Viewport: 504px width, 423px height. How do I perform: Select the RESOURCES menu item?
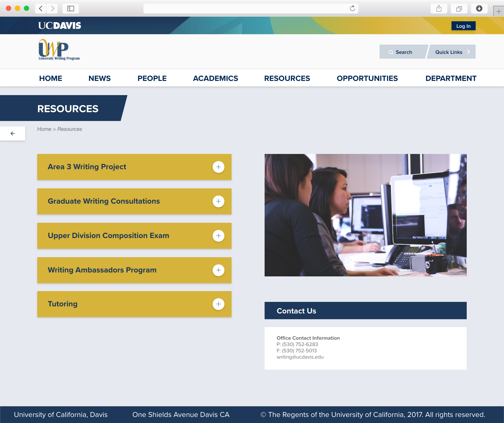tap(287, 78)
